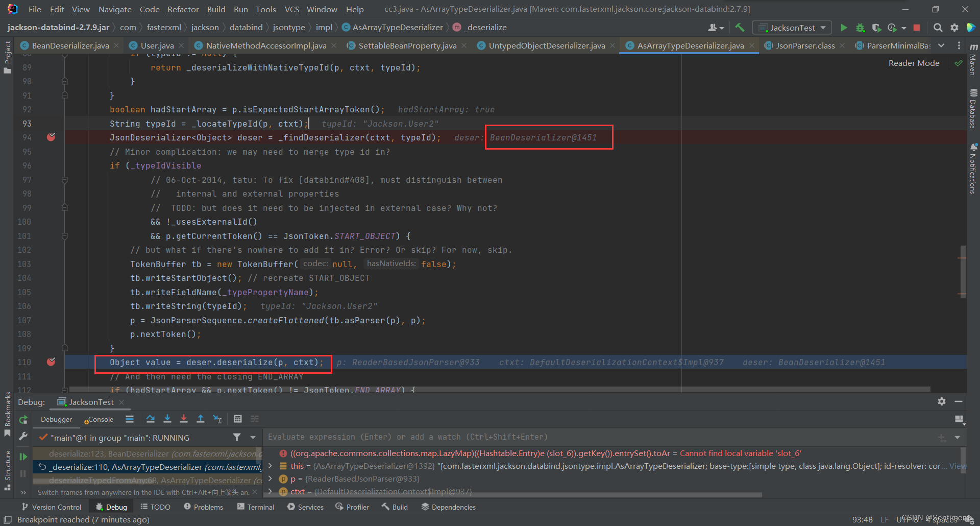
Task: Open the Notifications side panel
Action: pyautogui.click(x=973, y=169)
